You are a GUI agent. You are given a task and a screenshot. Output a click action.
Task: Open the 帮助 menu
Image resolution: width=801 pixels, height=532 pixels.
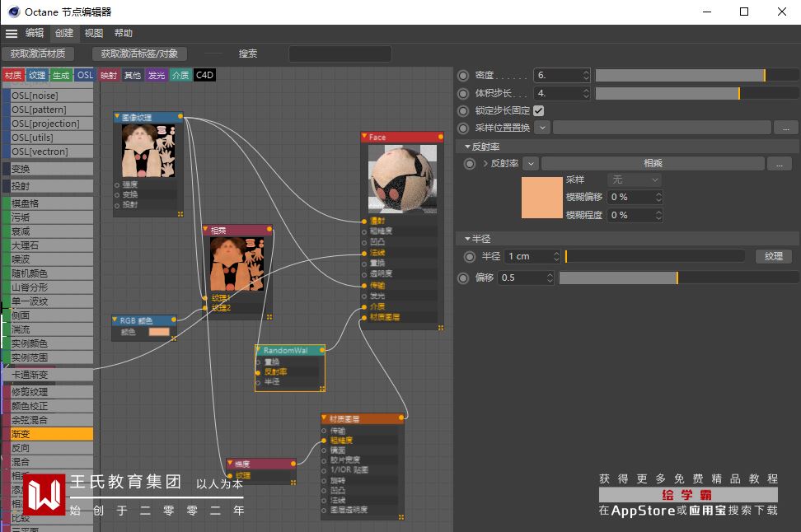[123, 33]
